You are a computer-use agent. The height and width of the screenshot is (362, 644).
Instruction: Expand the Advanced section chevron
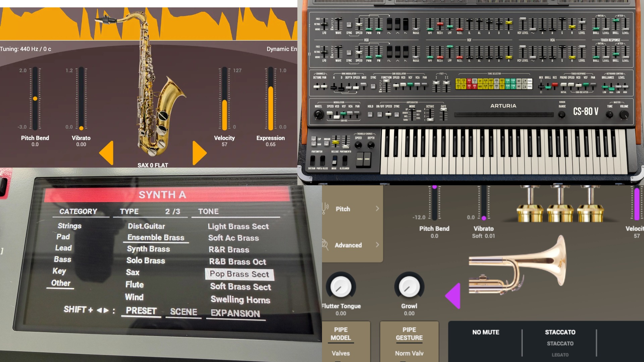point(377,245)
